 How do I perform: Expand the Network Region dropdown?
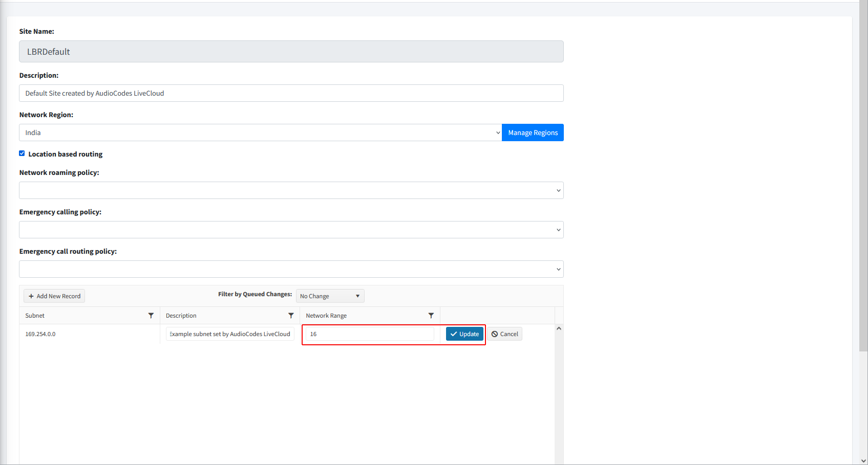click(x=260, y=132)
